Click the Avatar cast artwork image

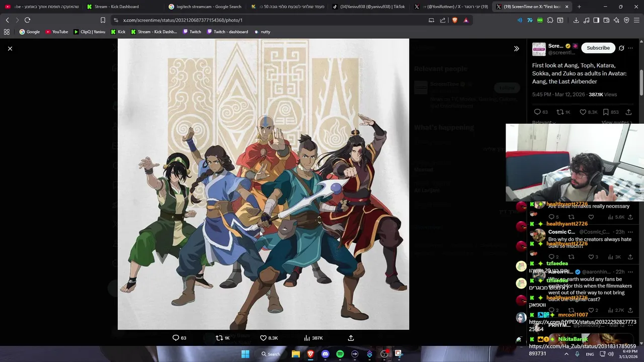pos(263,184)
